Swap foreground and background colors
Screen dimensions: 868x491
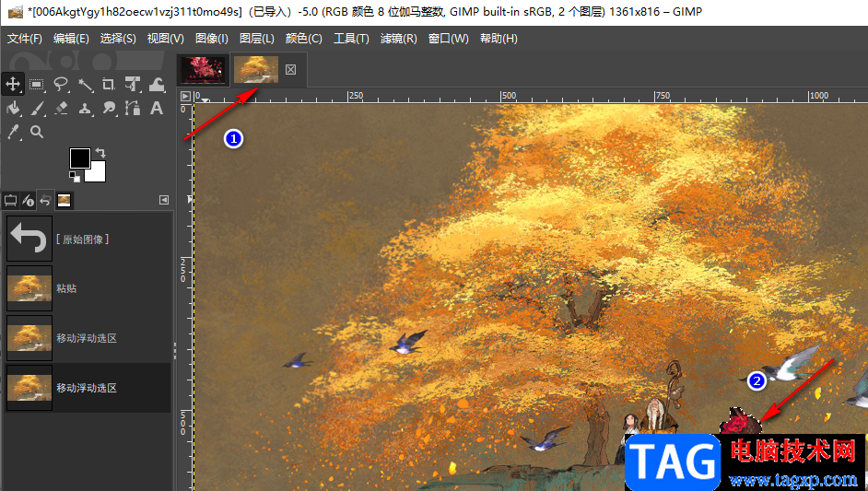point(100,152)
